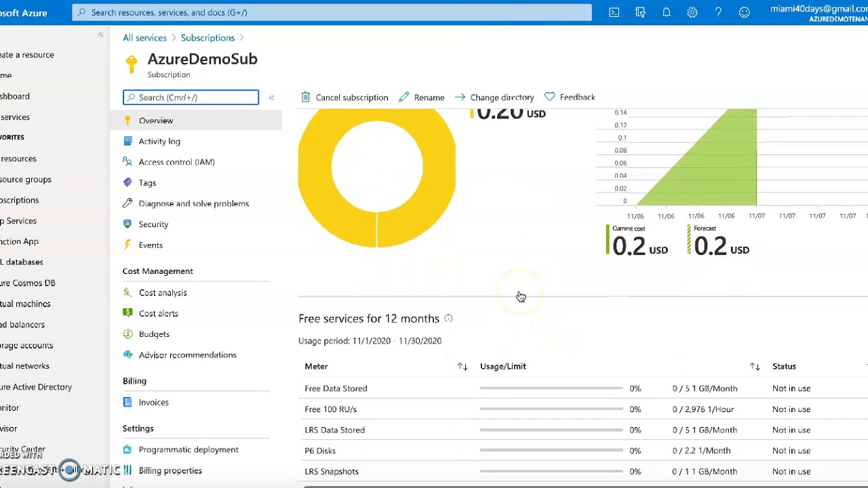Go to the Subscriptions breadcrumb
Screen dimensions: 868x488
[x=208, y=38]
